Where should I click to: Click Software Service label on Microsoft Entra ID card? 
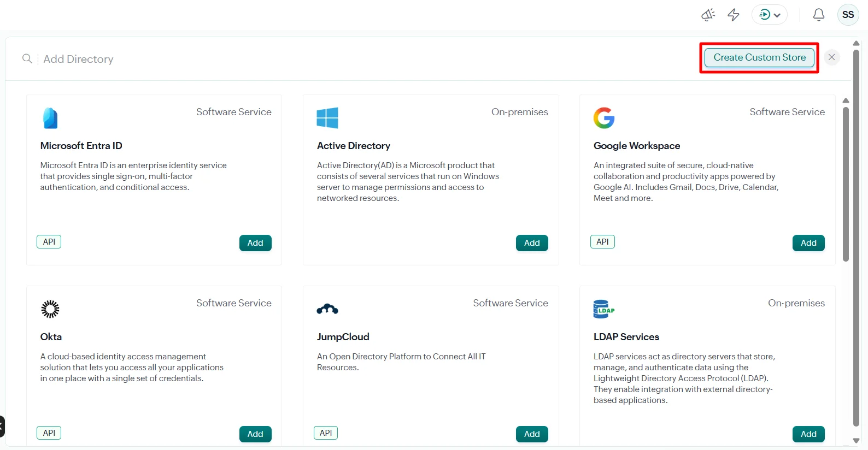coord(234,112)
